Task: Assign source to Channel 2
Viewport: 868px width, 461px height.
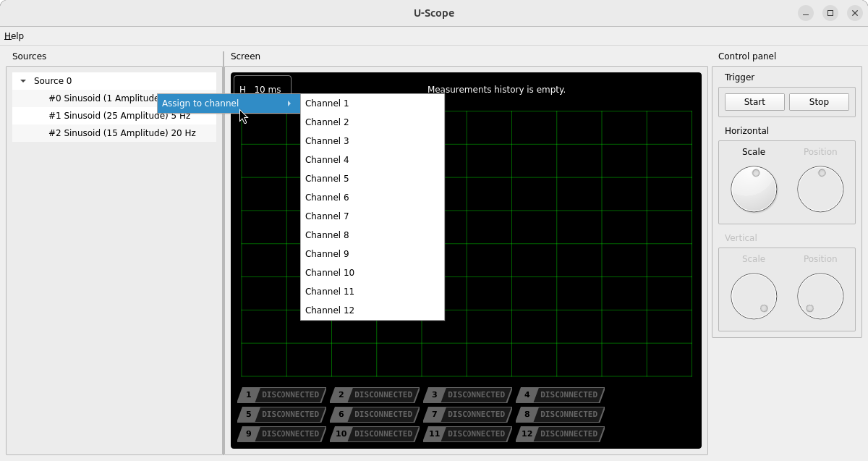Action: 373,122
